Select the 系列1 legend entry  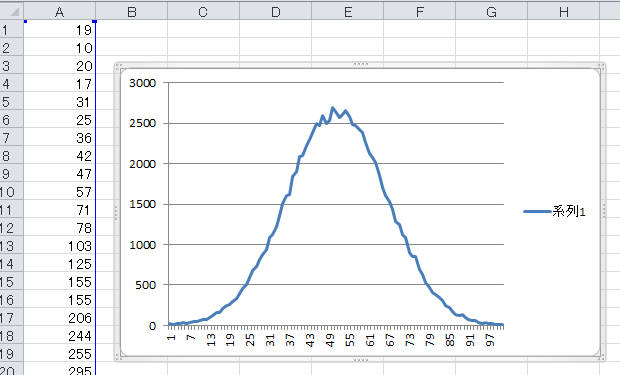click(x=554, y=211)
